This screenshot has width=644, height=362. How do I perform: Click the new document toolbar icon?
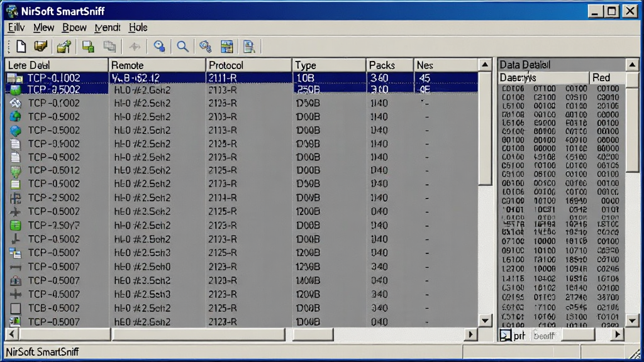point(21,47)
